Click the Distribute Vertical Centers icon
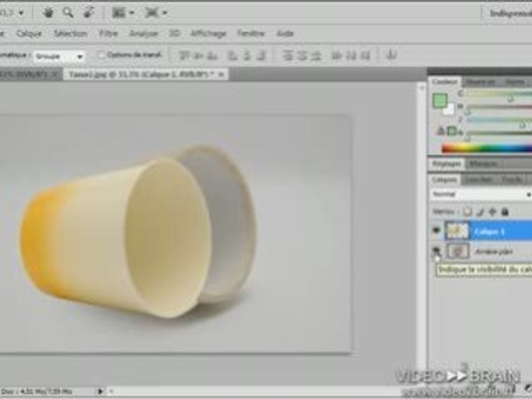 [302, 55]
